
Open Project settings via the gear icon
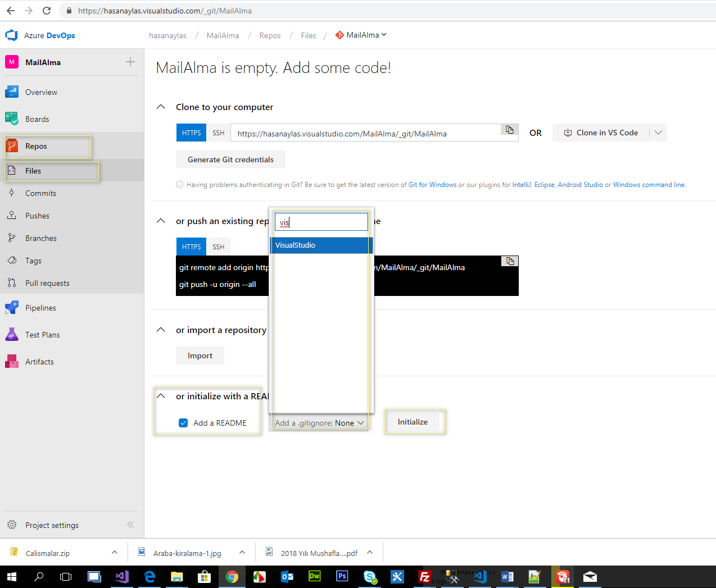[x=12, y=525]
